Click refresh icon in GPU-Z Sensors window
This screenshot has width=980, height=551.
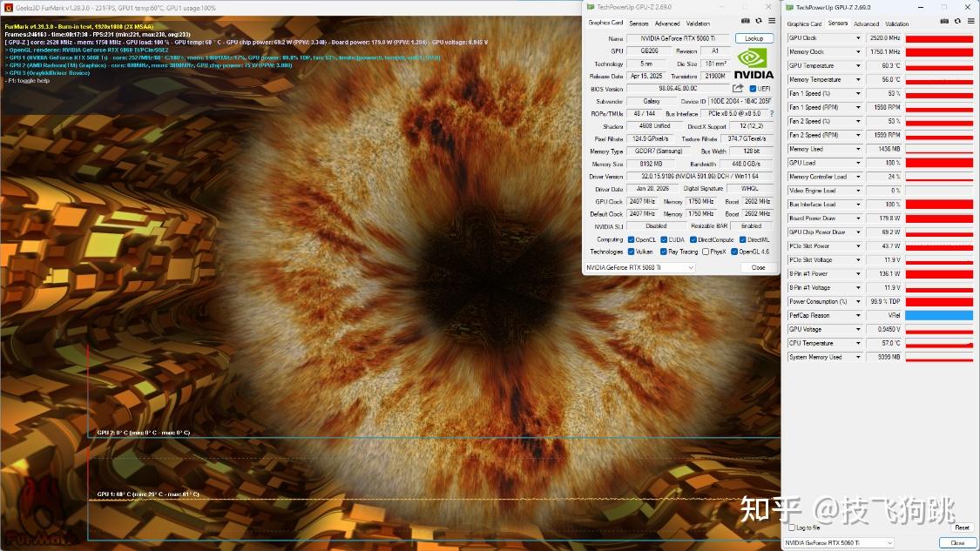(x=957, y=21)
